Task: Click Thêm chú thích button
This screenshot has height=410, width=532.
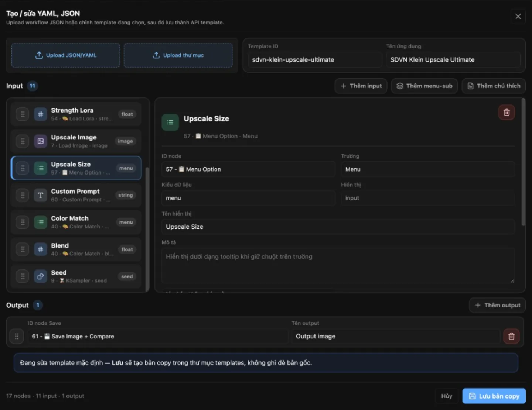Action: pyautogui.click(x=494, y=86)
